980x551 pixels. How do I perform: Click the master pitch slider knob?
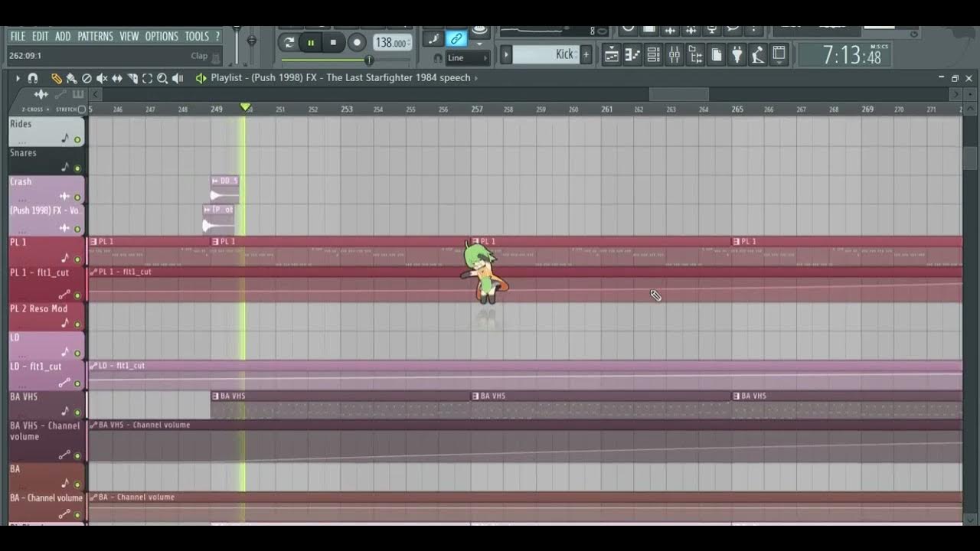pos(251,41)
